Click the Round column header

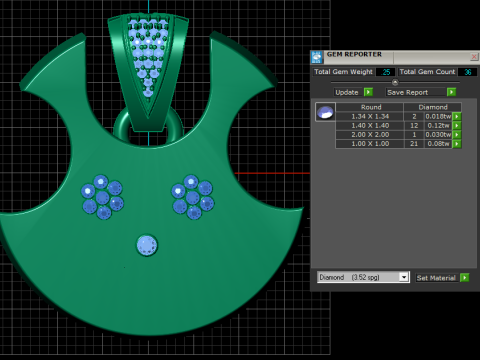click(x=370, y=107)
